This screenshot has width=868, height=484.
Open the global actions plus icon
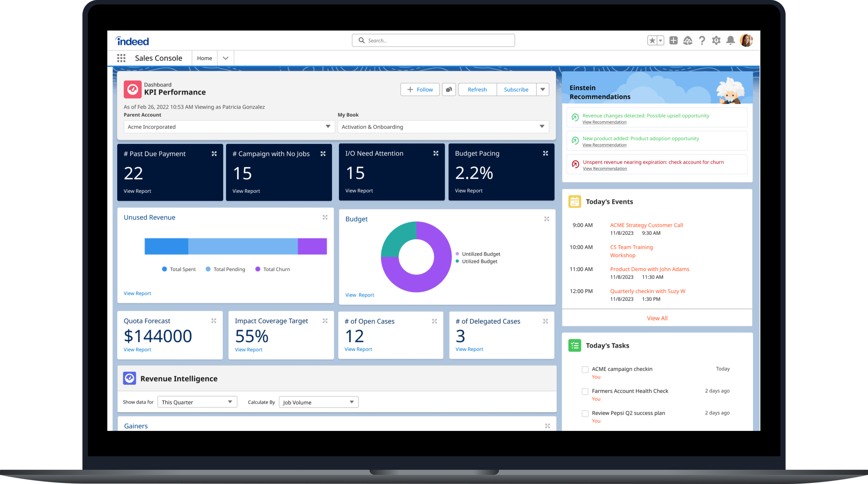click(x=673, y=40)
